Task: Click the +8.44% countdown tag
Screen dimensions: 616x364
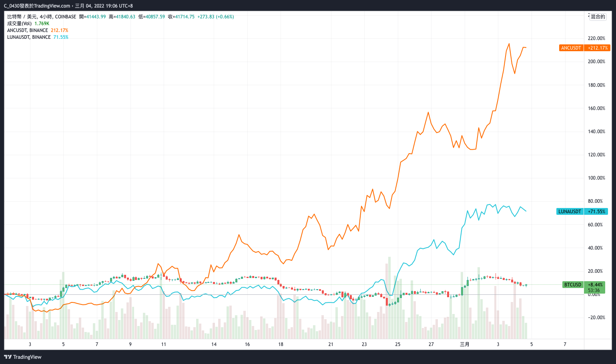Action: coord(594,288)
